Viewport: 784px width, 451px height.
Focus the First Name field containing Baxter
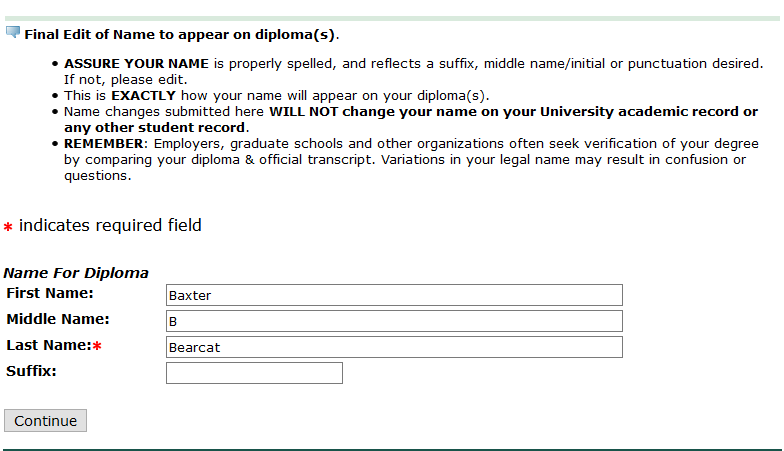[394, 295]
